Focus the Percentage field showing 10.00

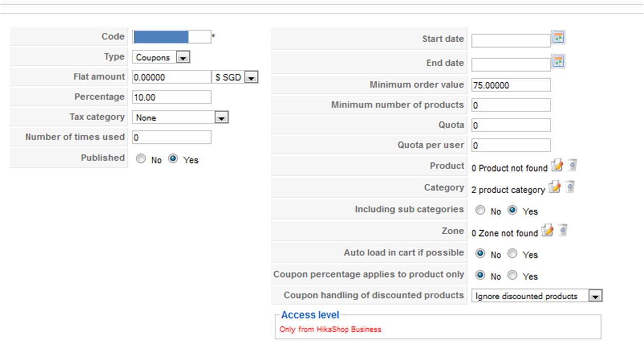tap(172, 97)
